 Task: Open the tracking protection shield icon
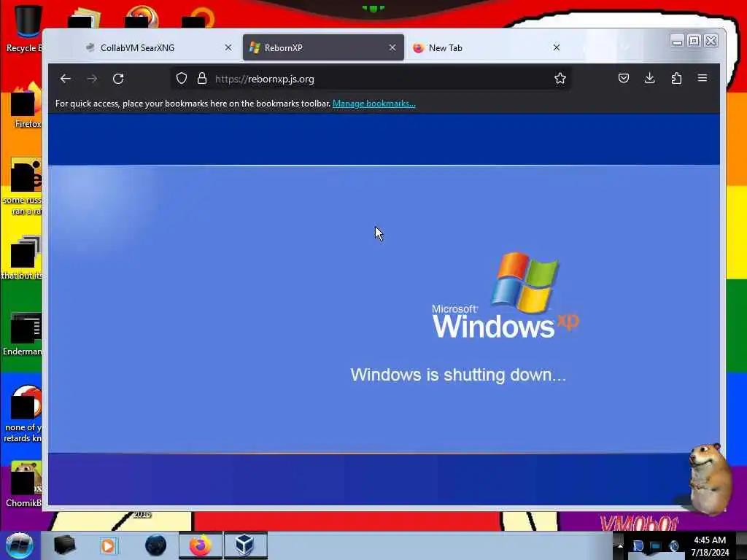(x=182, y=79)
